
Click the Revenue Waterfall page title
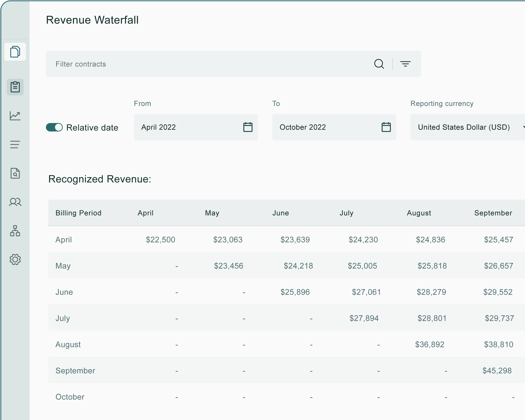92,20
